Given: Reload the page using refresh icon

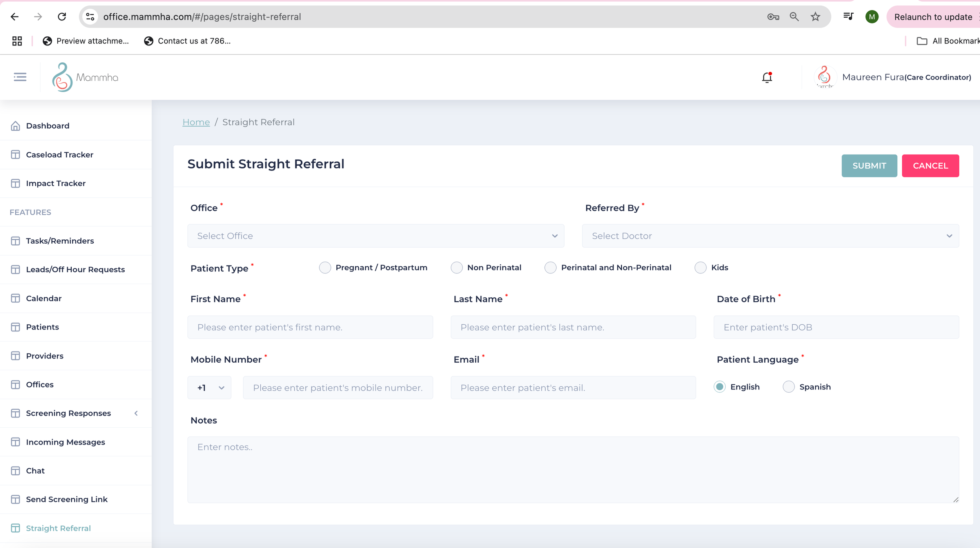Looking at the screenshot, I should click(62, 17).
